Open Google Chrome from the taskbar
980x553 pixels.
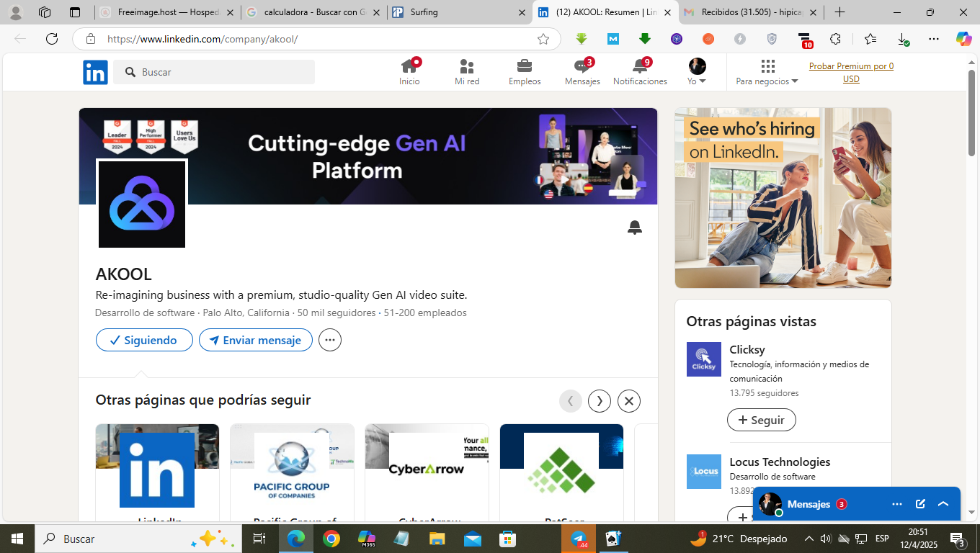tap(331, 539)
